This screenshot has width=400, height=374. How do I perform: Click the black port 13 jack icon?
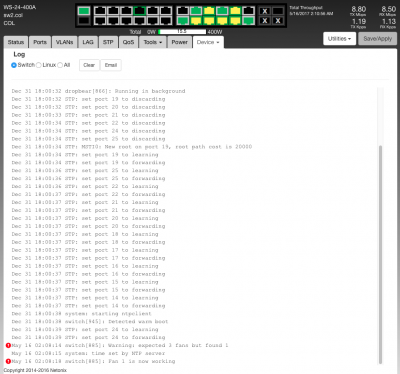182,11
